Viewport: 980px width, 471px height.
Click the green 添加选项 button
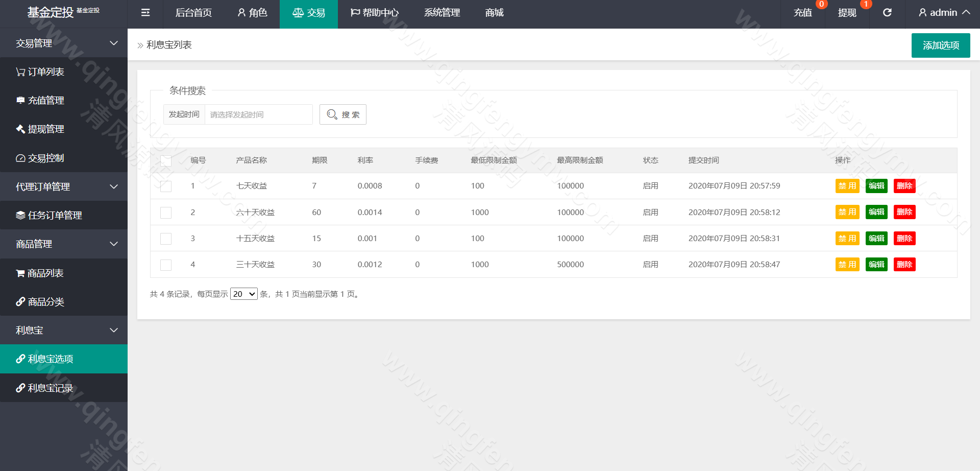941,45
